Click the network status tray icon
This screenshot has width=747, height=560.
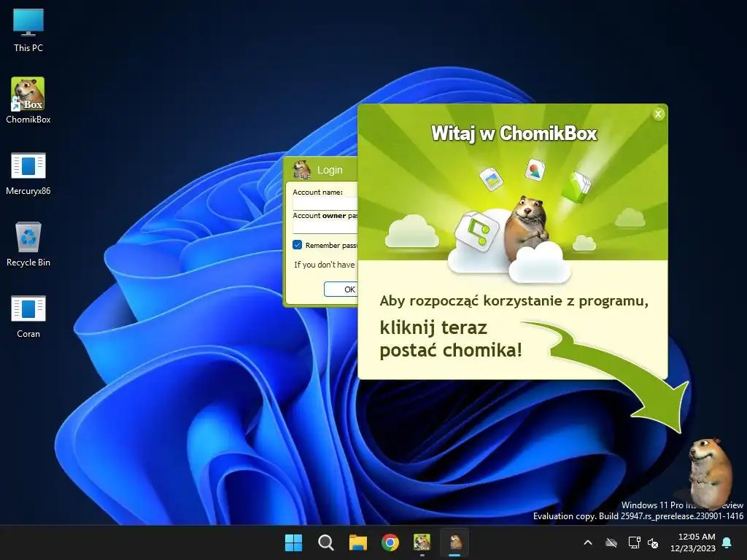[634, 542]
